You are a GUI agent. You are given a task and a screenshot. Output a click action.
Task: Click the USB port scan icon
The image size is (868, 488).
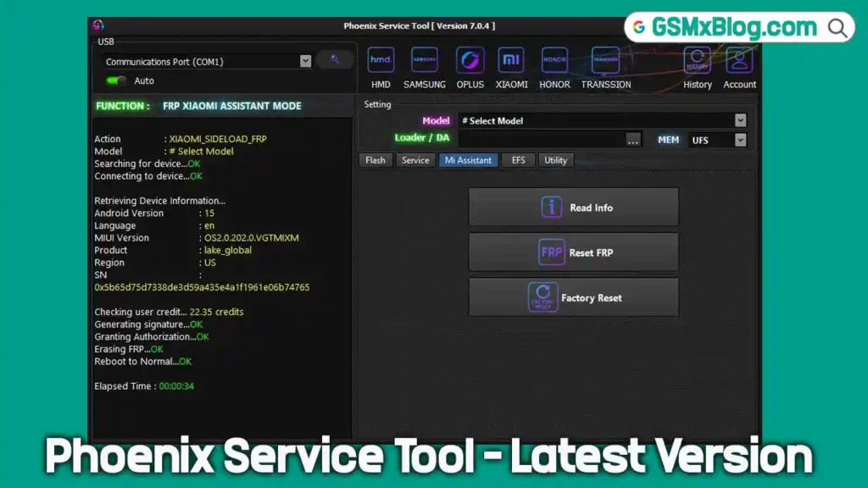(x=336, y=59)
